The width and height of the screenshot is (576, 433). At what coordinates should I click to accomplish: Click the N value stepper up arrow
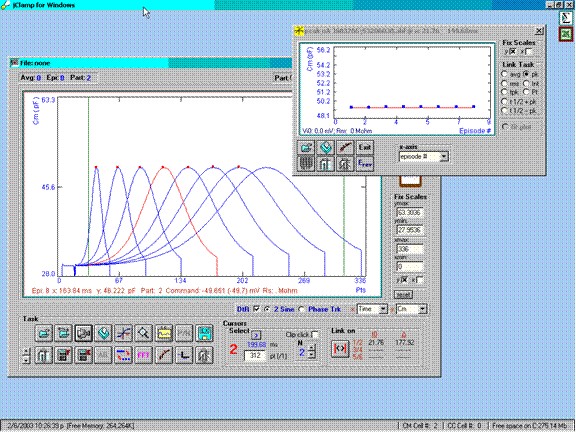312,347
